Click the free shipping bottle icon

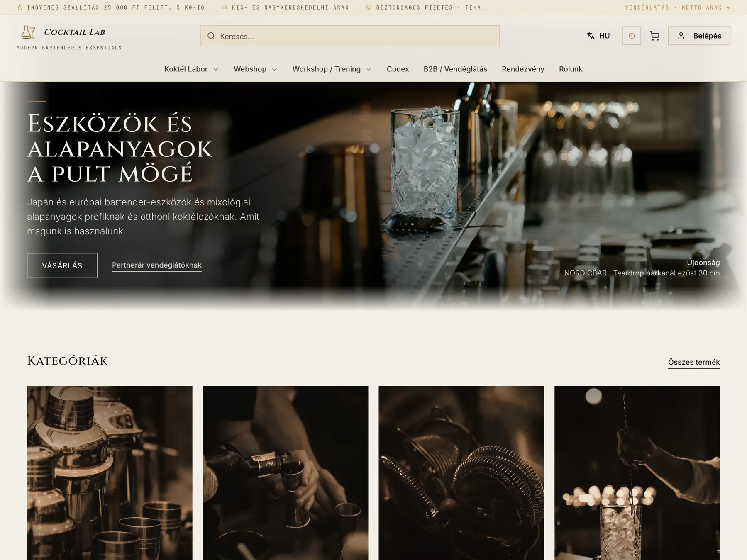[20, 7]
